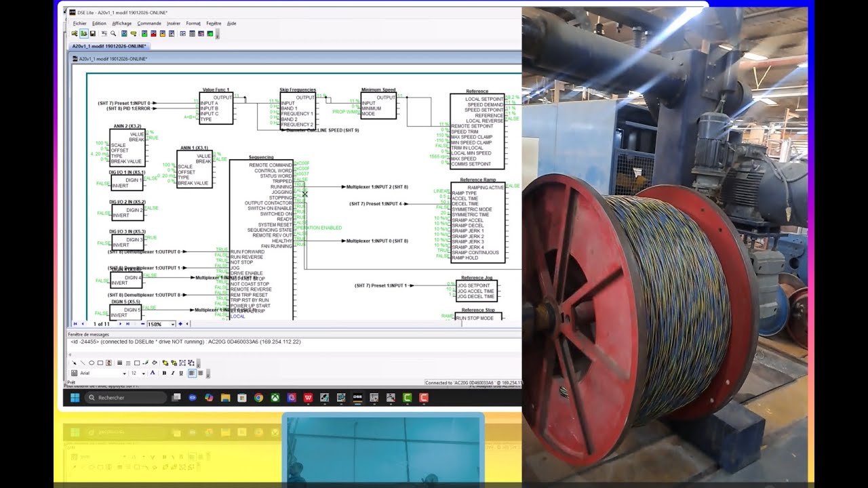Open the red WPS taskbar icon
Image resolution: width=868 pixels, height=488 pixels.
(x=308, y=398)
